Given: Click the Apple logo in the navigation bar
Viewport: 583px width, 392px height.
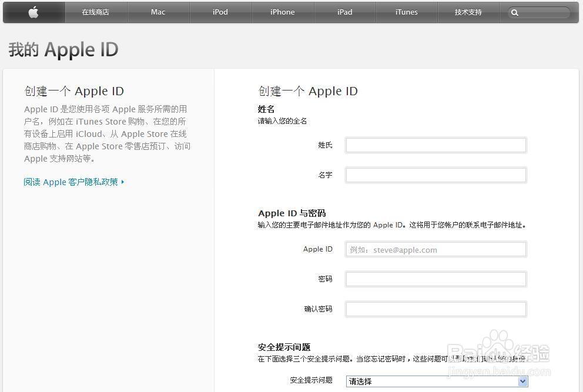Looking at the screenshot, I should pos(33,12).
